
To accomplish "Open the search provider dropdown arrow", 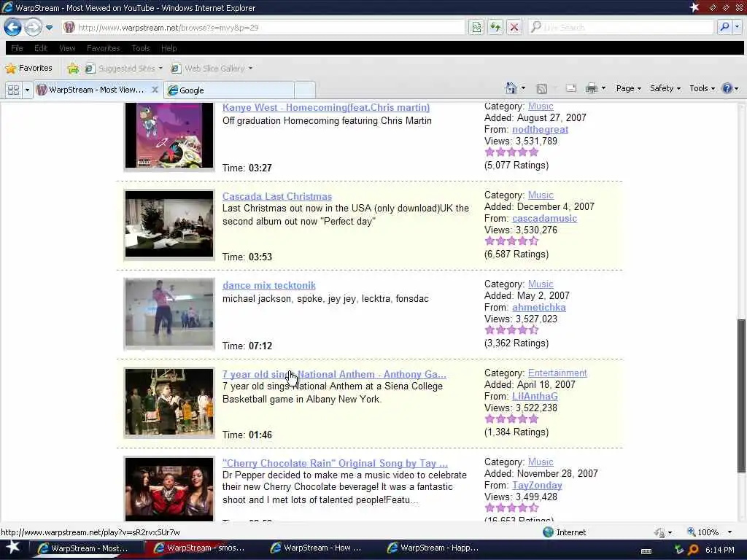I will point(737,27).
